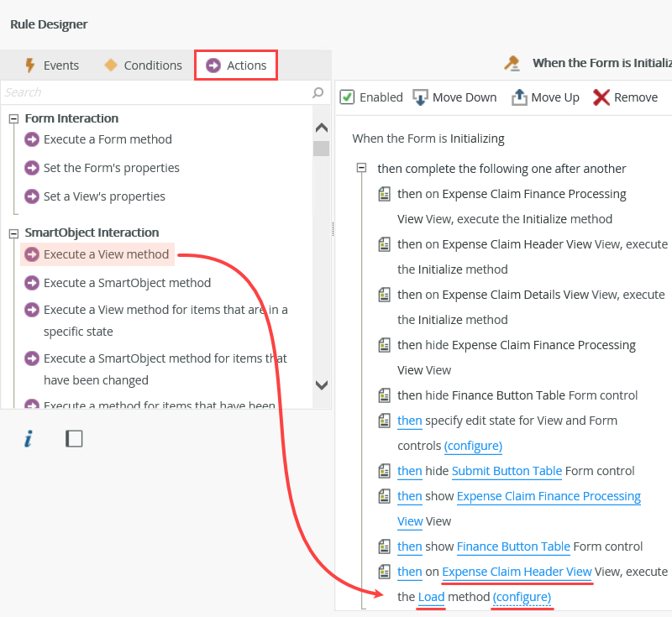Select the Events lightning bolt icon
Viewport: 672px width, 617px height.
[29, 65]
